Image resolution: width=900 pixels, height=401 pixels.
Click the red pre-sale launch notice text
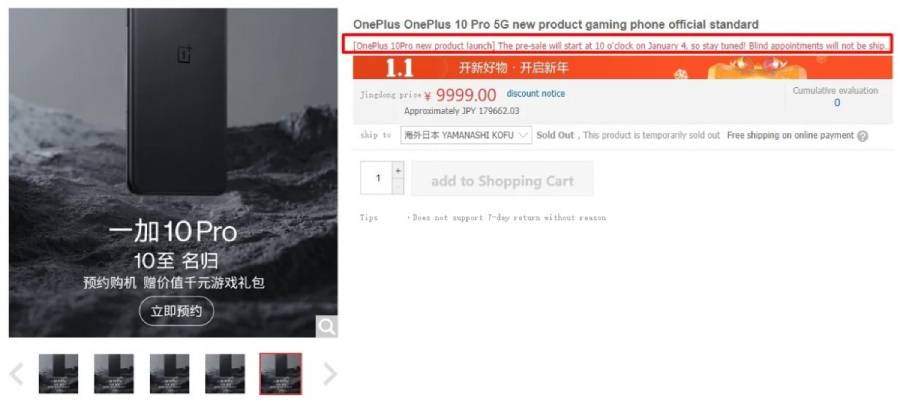[x=620, y=45]
